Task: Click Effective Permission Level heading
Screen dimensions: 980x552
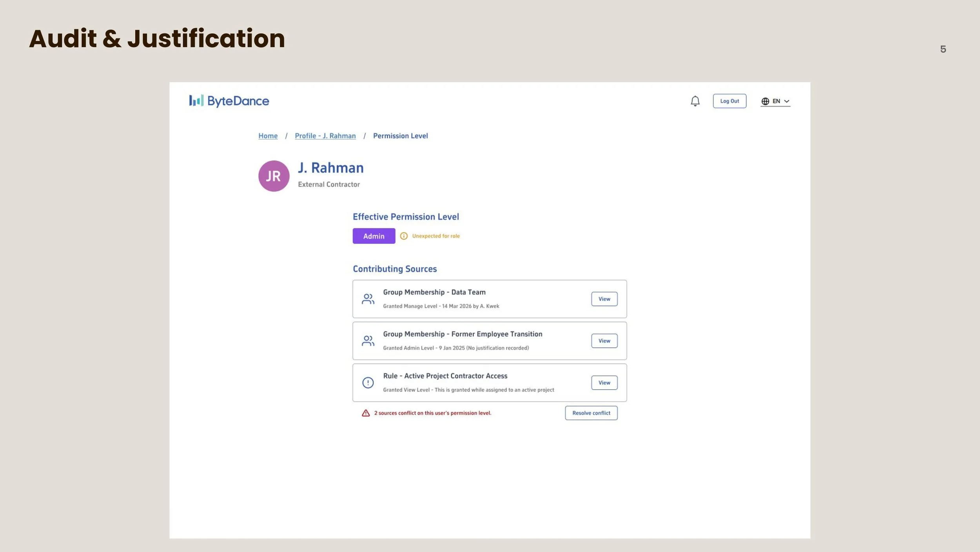Action: pos(406,217)
